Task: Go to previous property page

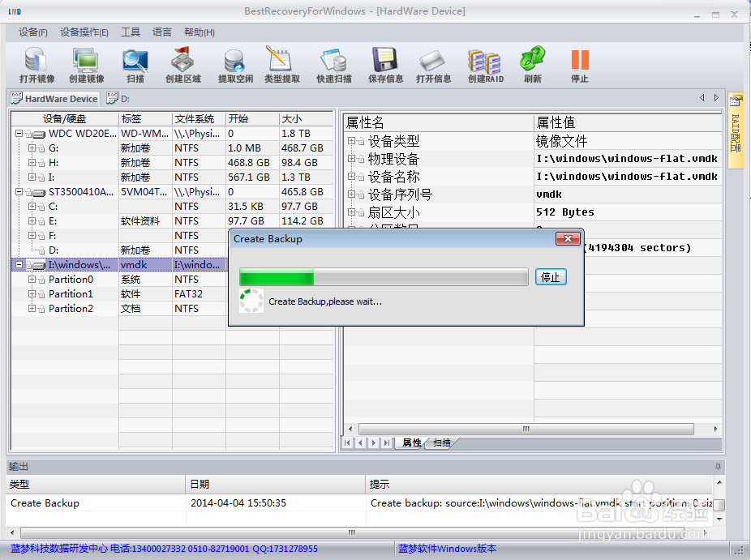Action: (360, 442)
